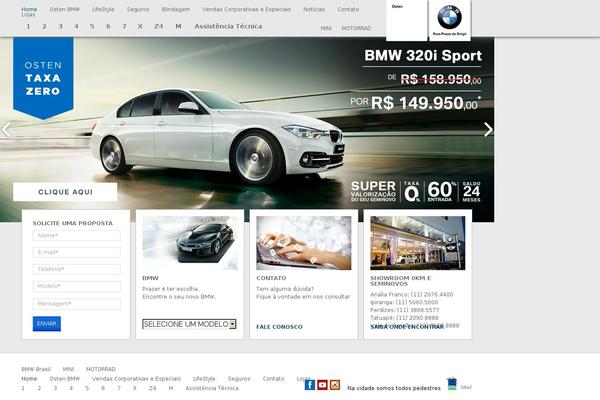Click the R$ 149.950,00 price text
This screenshot has width=600, height=400.
(x=426, y=103)
